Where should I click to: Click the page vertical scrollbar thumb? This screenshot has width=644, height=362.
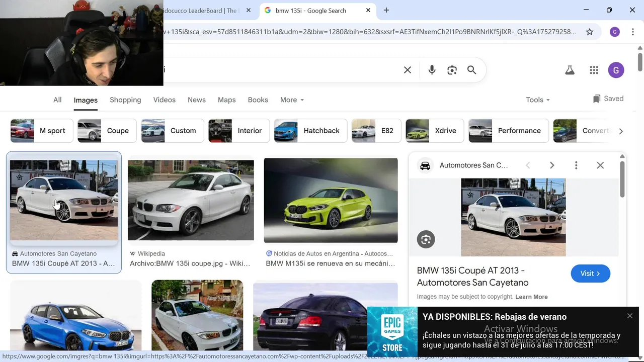[640, 61]
